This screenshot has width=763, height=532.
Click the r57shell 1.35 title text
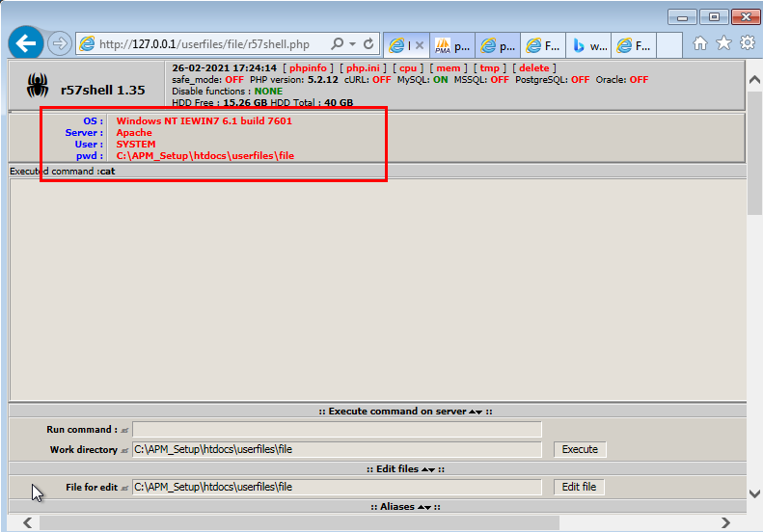[102, 90]
